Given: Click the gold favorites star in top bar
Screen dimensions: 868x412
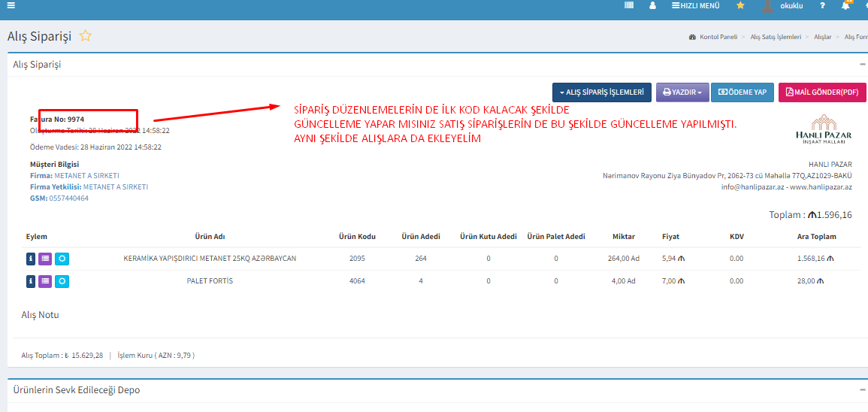Looking at the screenshot, I should pyautogui.click(x=740, y=5).
